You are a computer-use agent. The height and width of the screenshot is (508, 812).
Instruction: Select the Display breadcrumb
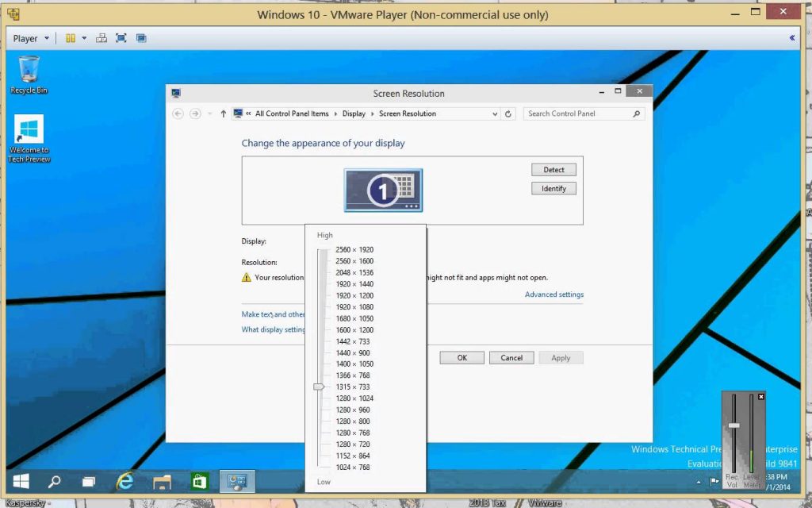tap(354, 114)
